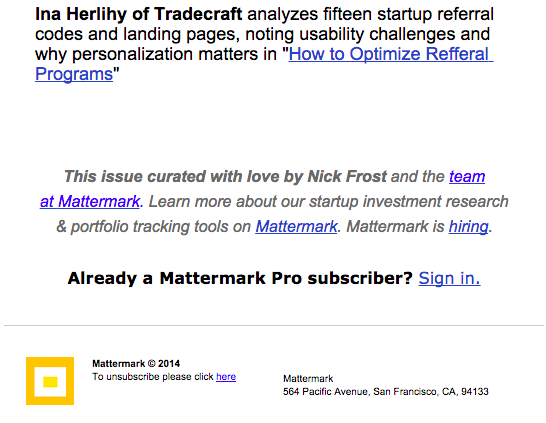
Task: Click the 'Already a Mattermark Pro subscriber?' heading
Action: tap(240, 278)
